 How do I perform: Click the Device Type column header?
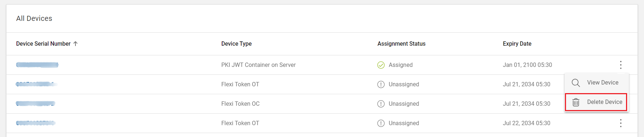click(236, 44)
